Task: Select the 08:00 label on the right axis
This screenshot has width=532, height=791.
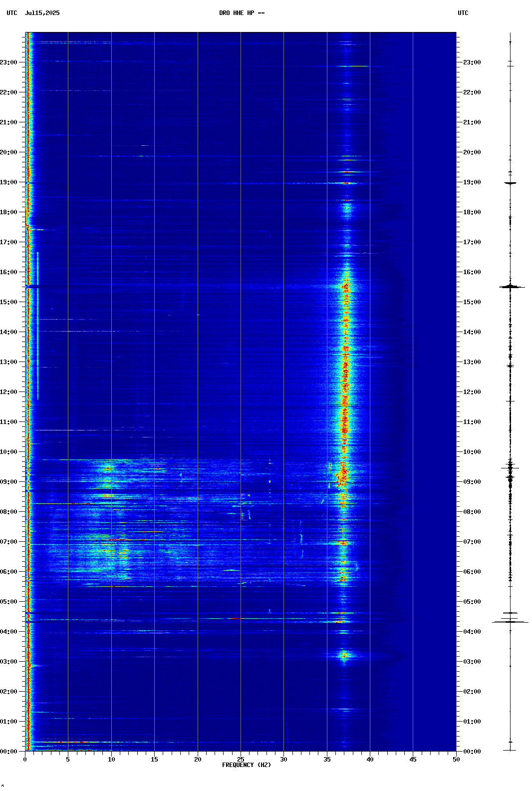Action: click(472, 512)
